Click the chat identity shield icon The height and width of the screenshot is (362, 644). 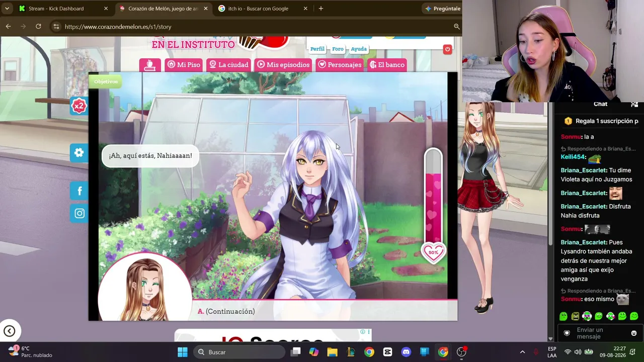(567, 333)
